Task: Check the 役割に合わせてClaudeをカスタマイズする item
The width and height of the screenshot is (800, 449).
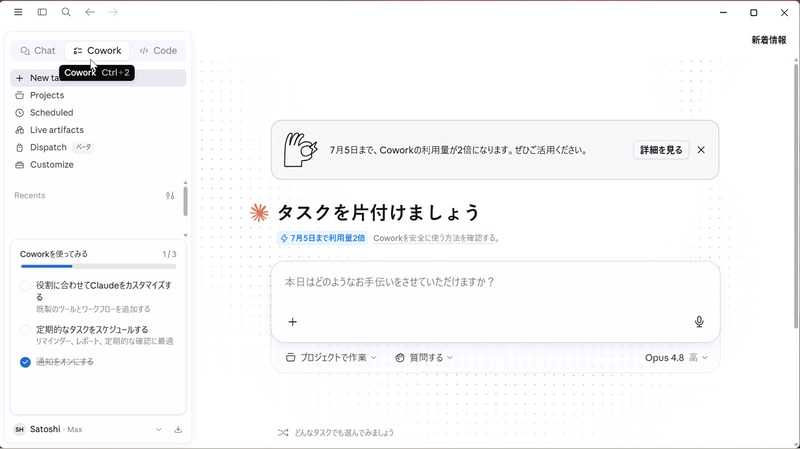Action: point(25,286)
